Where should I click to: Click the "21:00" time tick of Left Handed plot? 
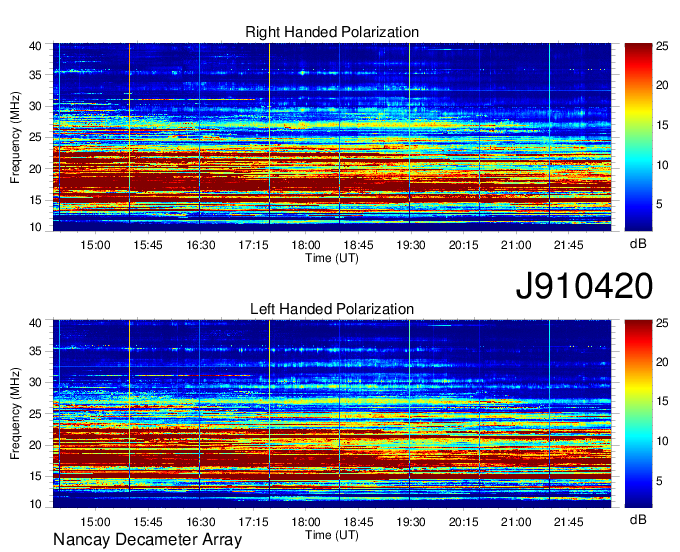tap(516, 522)
